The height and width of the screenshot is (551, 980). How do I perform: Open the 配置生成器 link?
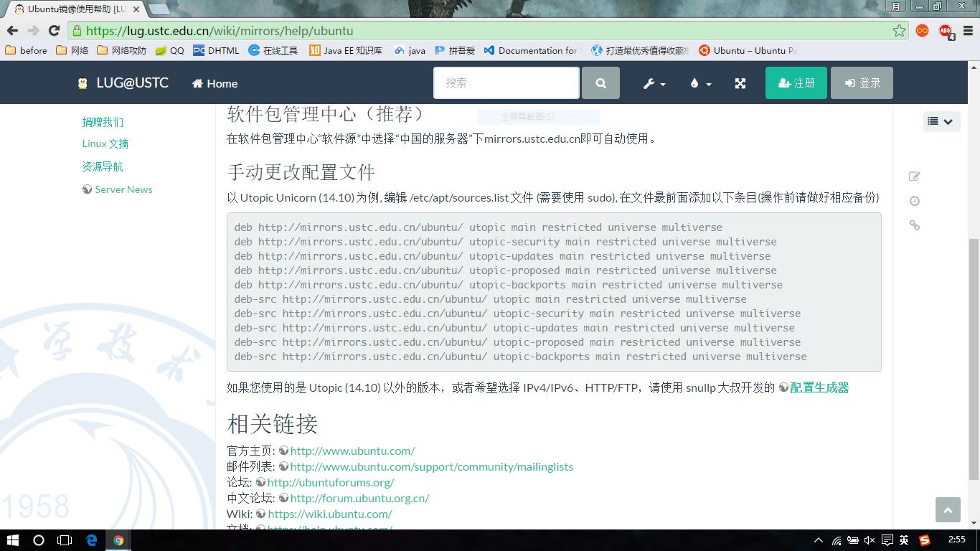(819, 387)
